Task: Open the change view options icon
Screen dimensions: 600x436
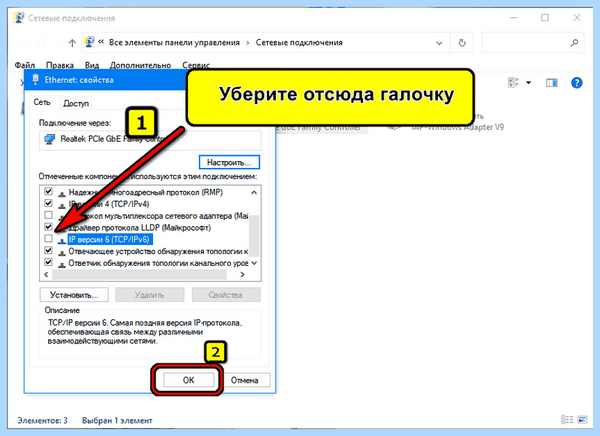Action: pos(513,82)
